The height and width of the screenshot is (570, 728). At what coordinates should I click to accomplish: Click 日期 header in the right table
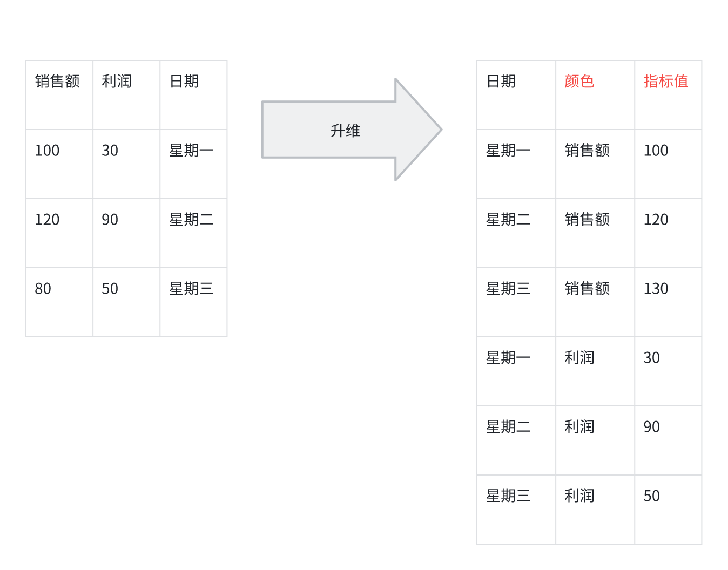pos(501,82)
